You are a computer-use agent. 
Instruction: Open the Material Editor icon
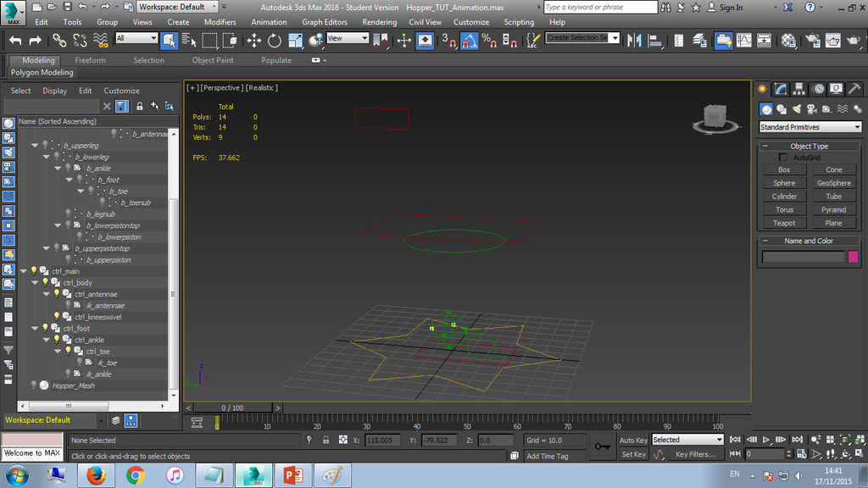tap(788, 41)
